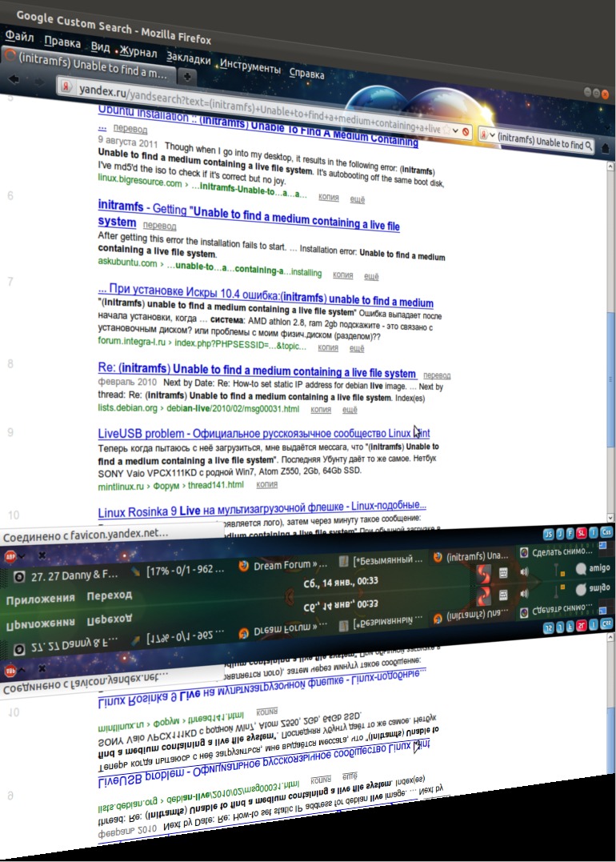616x862 pixels.
Task: Open the upright ABP dropdown arrow
Action: click(x=22, y=556)
